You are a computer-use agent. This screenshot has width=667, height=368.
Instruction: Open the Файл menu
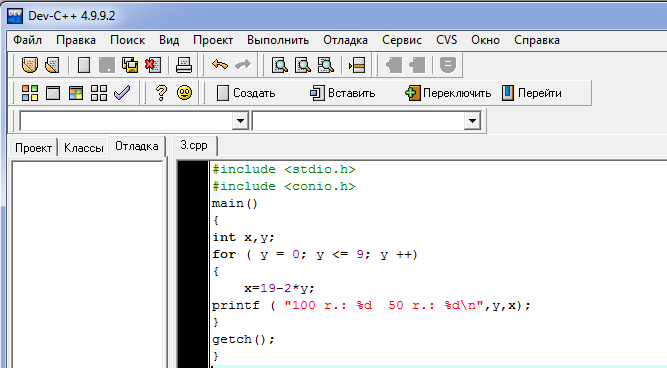click(27, 40)
